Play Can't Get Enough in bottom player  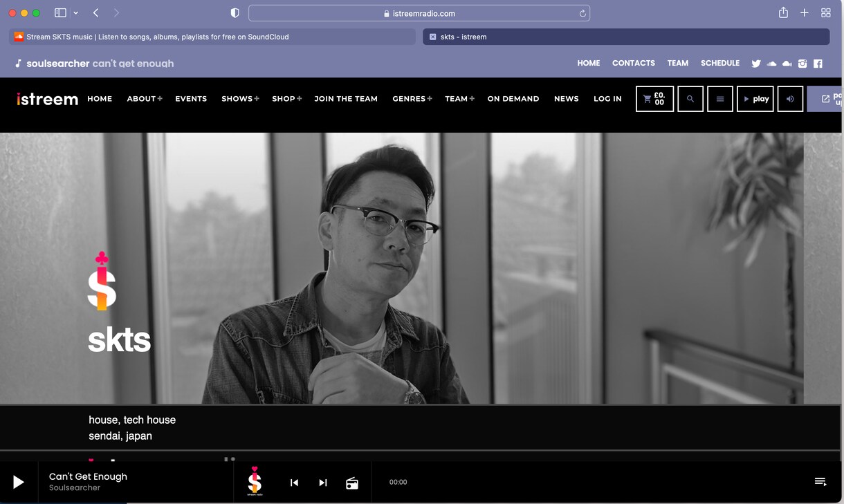(x=19, y=483)
